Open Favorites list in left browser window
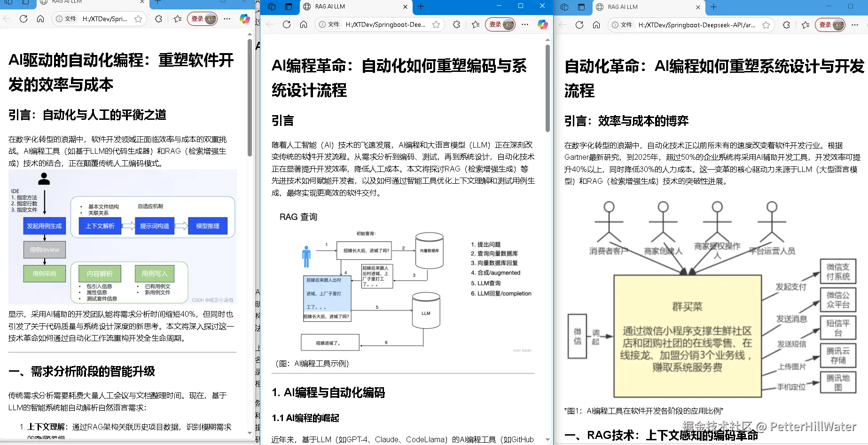This screenshot has height=445, width=868. click(177, 19)
